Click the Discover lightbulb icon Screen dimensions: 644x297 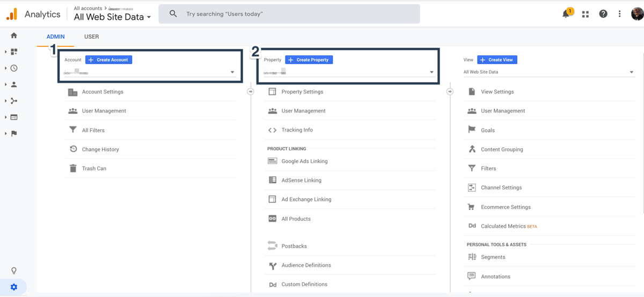click(14, 271)
